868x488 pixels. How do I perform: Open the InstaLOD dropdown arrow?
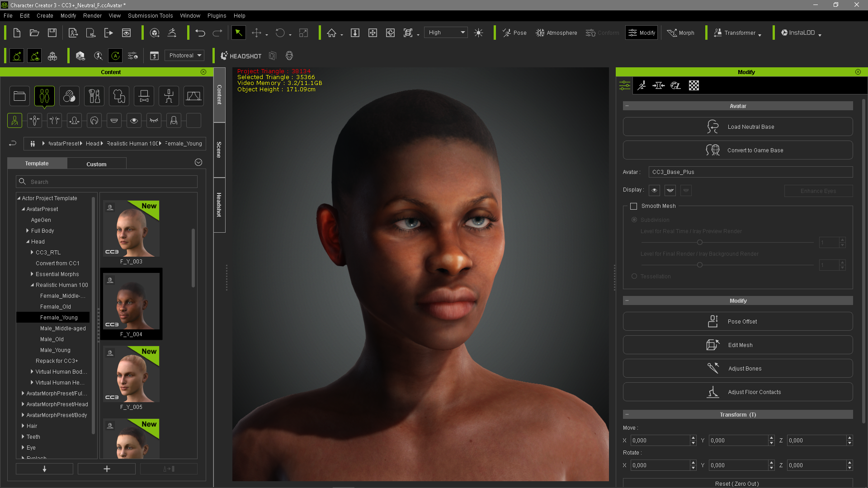(x=820, y=35)
